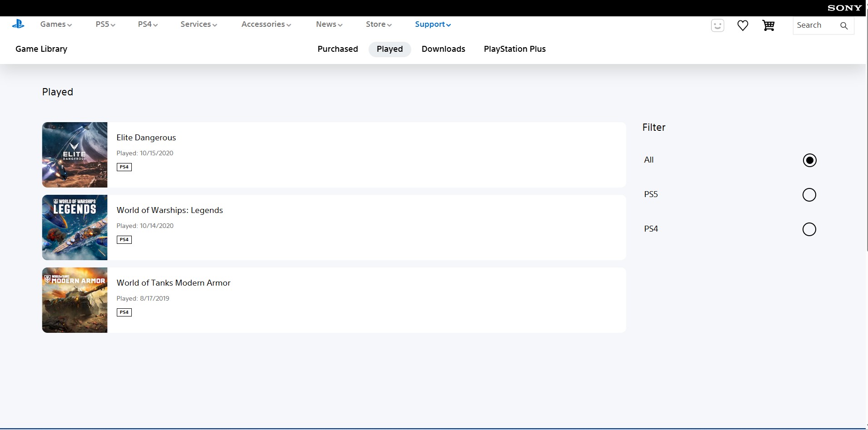Click the PlayStation logo icon

[18, 25]
